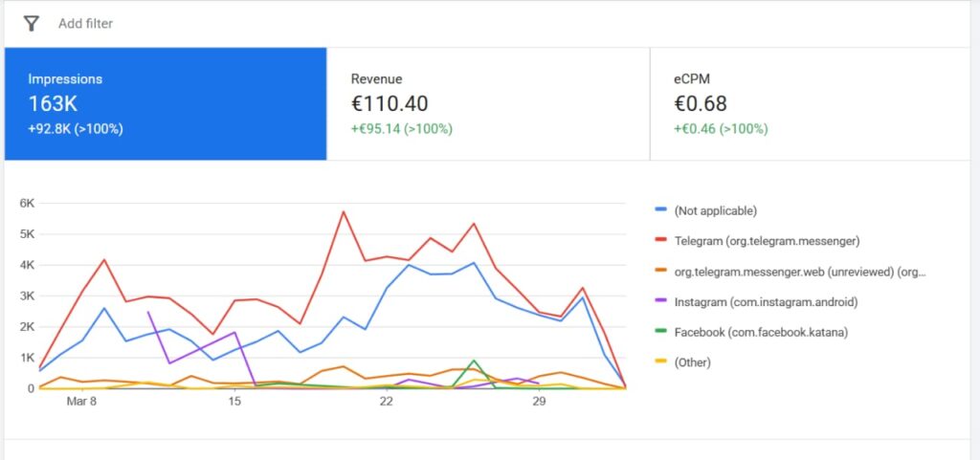Toggle the Telegram red legend marker

[661, 240]
